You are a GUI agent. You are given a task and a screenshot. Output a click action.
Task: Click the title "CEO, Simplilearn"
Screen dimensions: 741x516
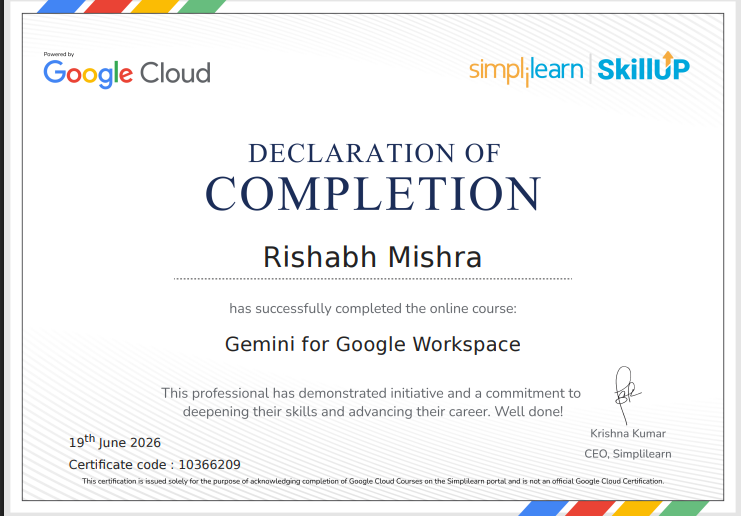[628, 454]
